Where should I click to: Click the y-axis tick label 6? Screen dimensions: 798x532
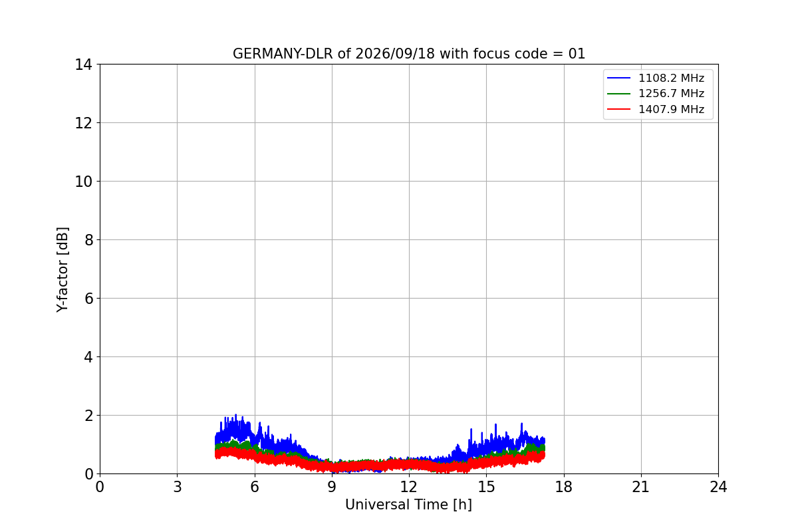88,299
